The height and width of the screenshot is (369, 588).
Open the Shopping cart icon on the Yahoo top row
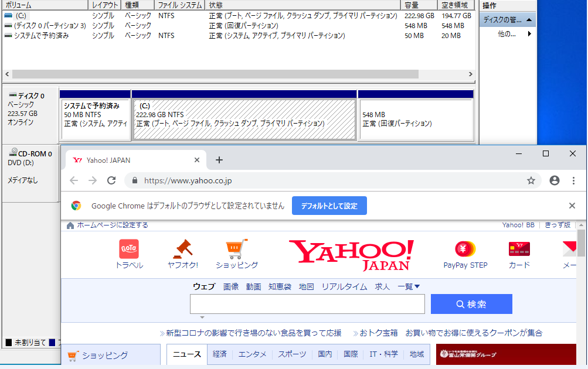pos(237,249)
